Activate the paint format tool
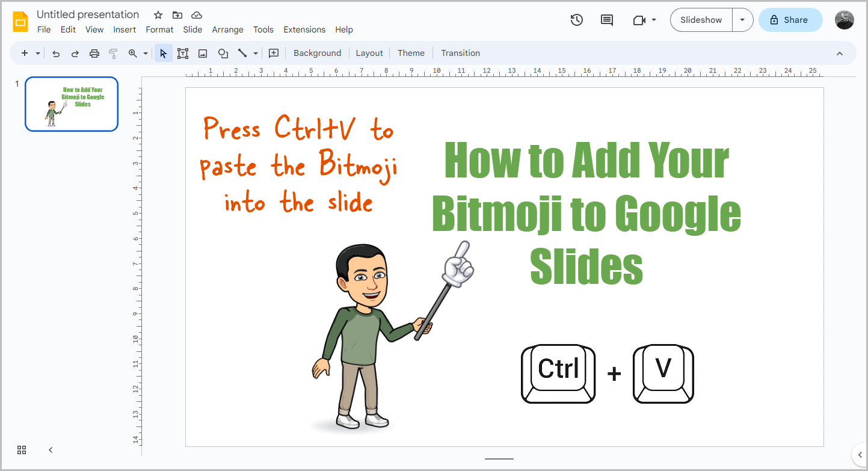The image size is (868, 471). [113, 53]
